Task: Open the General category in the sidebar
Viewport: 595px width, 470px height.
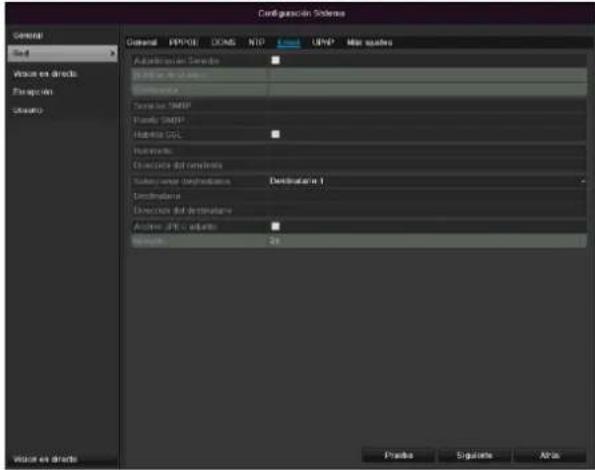Action: [x=28, y=36]
